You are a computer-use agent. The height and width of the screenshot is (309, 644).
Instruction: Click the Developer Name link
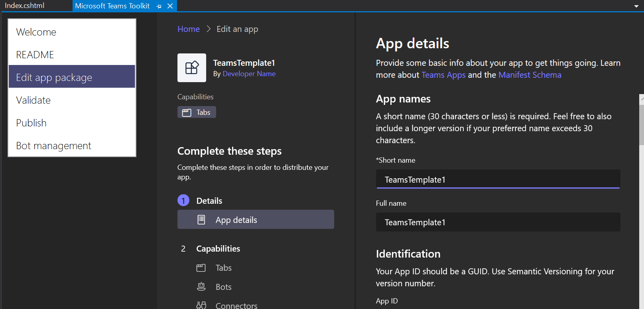249,74
